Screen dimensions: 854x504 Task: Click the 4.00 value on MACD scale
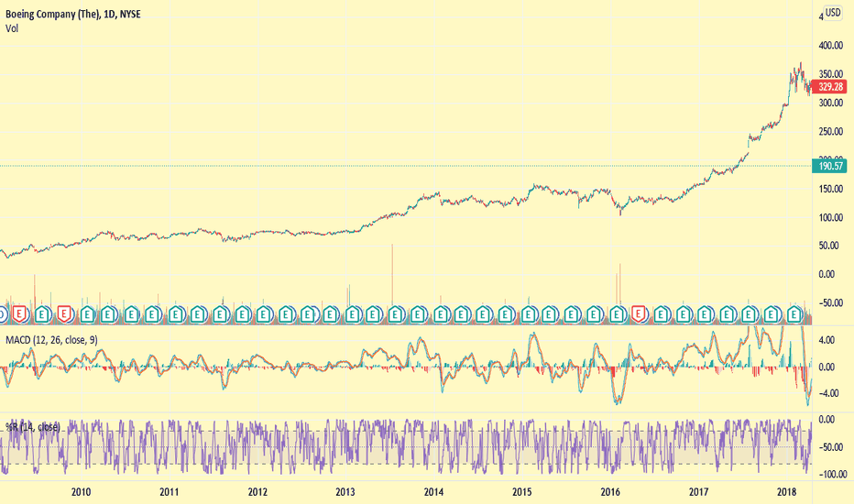click(827, 340)
